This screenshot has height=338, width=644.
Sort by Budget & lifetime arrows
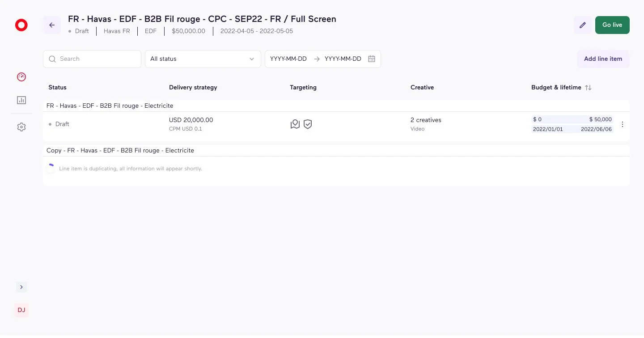[x=588, y=88]
